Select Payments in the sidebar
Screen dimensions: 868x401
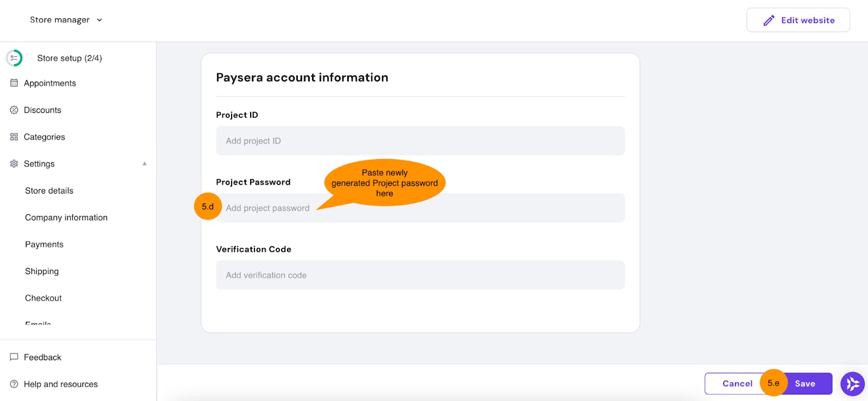44,245
